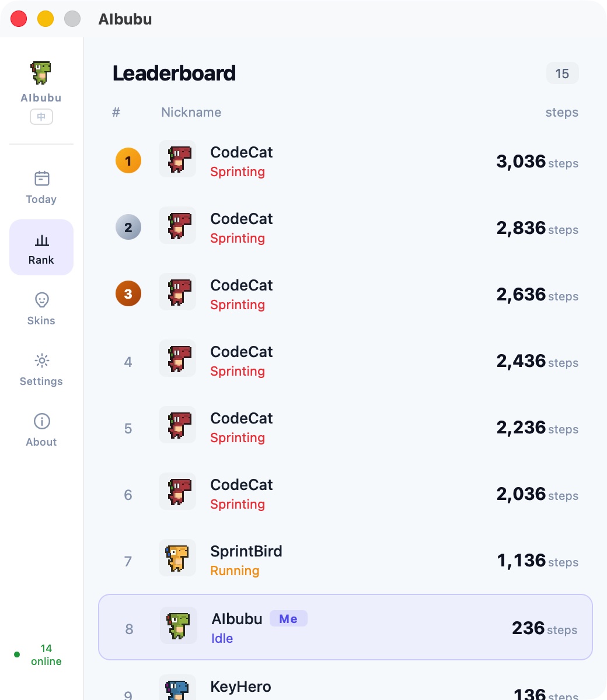Click the silver second-place medal

pos(128,227)
